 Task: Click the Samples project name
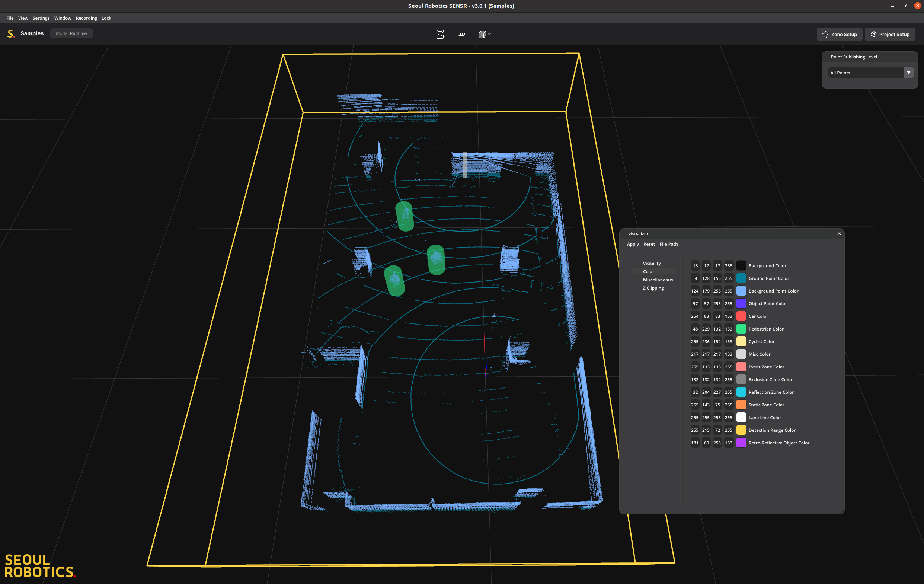pos(32,33)
